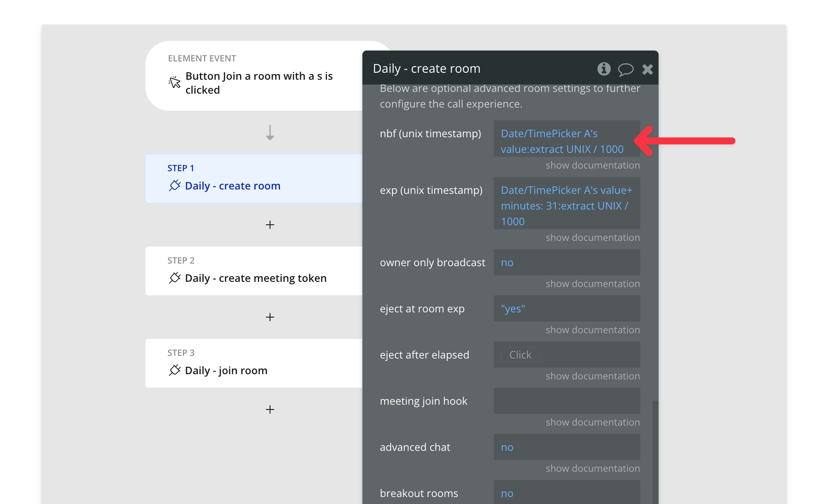Toggle the advanced chat no value
828x504 pixels.
507,447
